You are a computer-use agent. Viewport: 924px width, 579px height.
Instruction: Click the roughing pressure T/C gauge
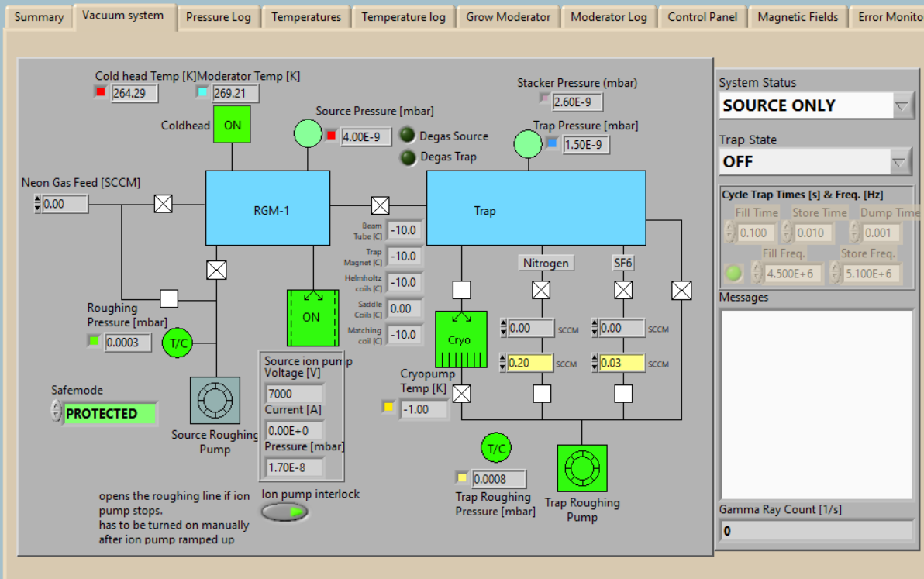(x=178, y=343)
